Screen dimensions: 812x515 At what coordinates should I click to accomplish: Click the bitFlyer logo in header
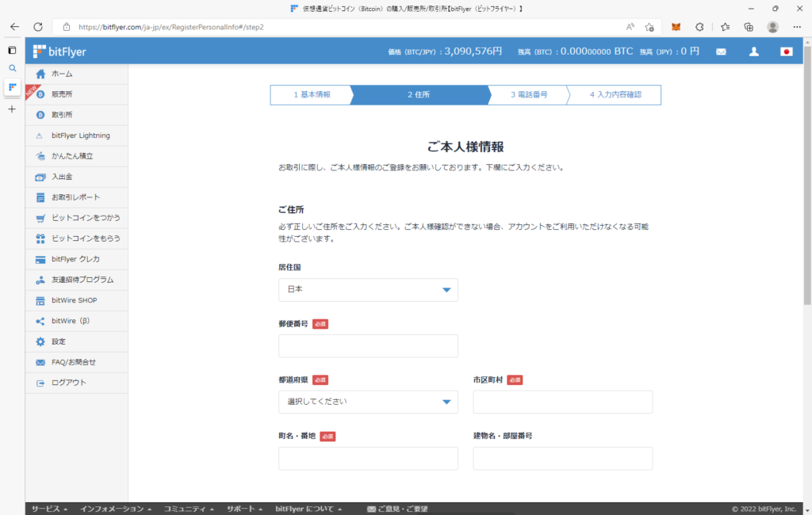(60, 51)
